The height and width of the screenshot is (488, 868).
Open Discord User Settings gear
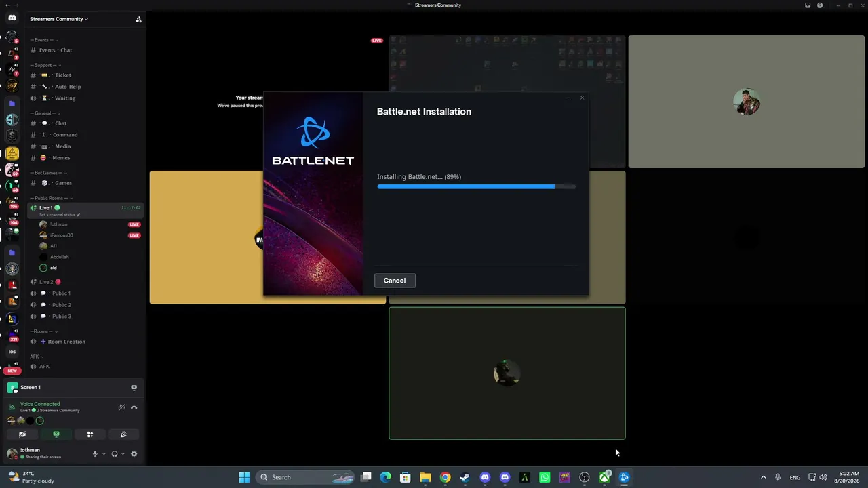(134, 454)
